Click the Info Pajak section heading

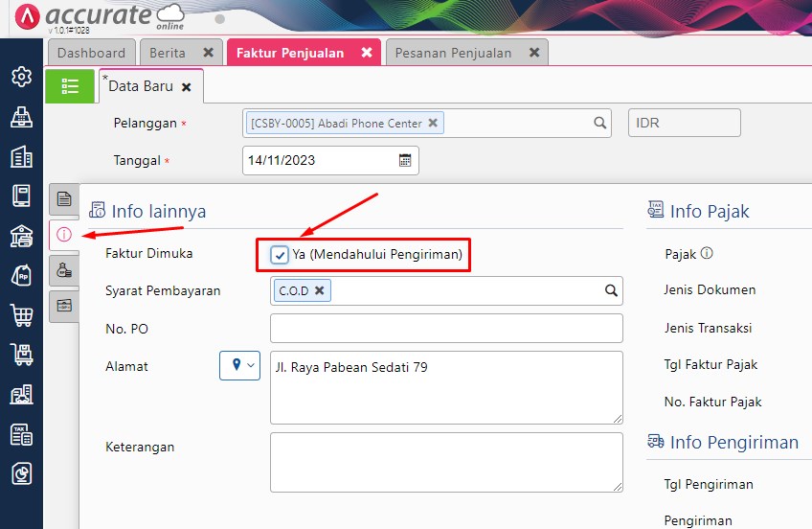(710, 212)
